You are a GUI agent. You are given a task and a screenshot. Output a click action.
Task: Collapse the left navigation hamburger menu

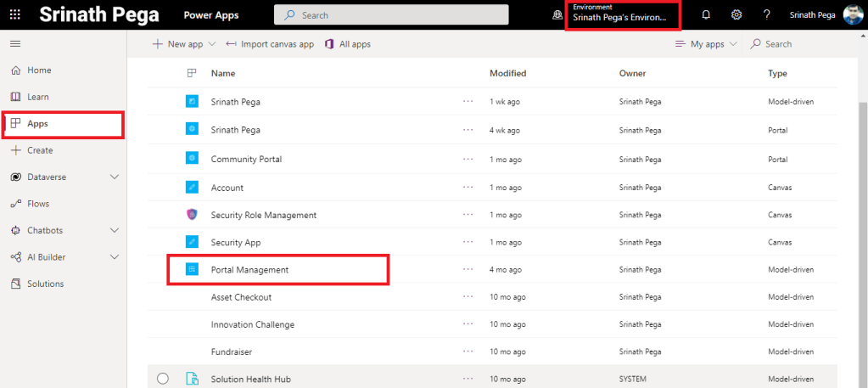[x=15, y=43]
